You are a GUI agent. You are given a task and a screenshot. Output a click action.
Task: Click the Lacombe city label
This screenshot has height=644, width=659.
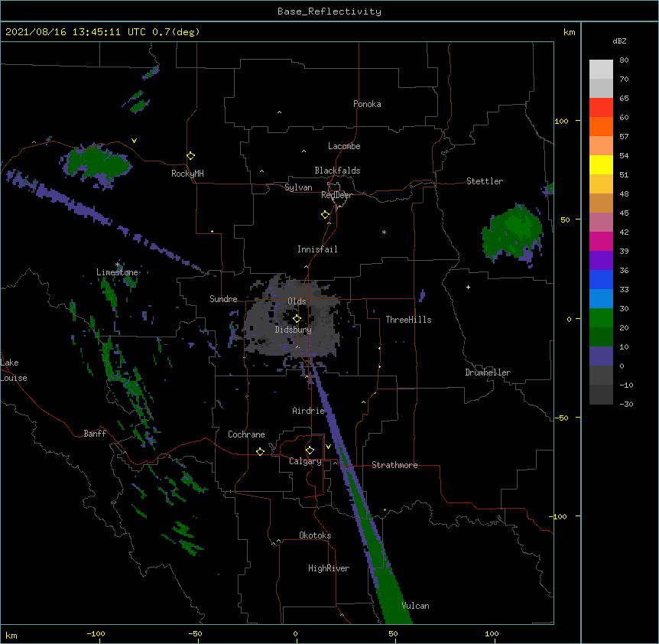(344, 146)
